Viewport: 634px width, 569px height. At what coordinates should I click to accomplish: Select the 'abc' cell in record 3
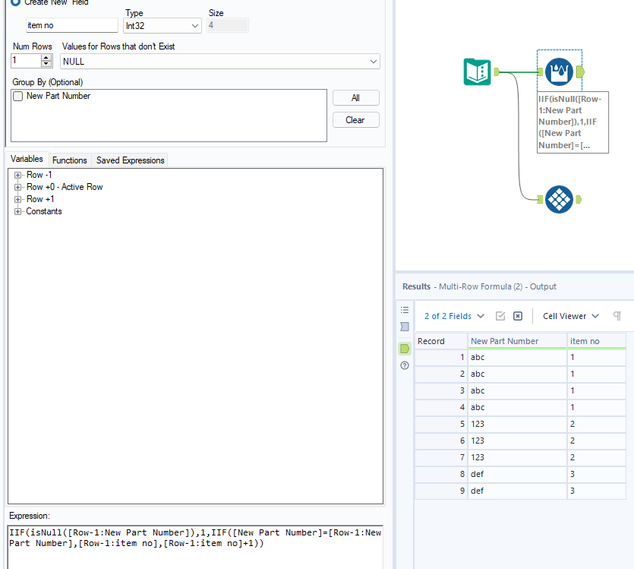point(517,391)
